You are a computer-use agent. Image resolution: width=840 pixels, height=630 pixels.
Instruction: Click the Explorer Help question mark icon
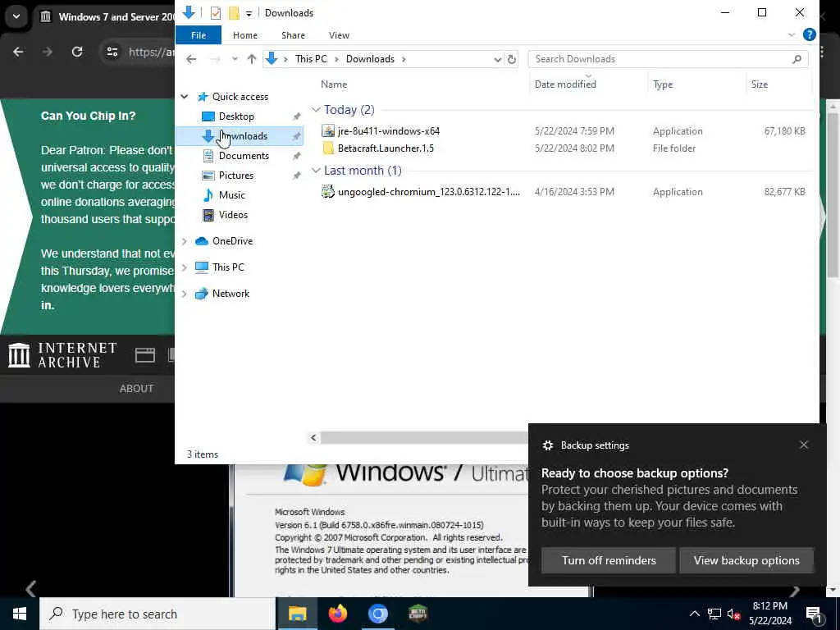[809, 34]
